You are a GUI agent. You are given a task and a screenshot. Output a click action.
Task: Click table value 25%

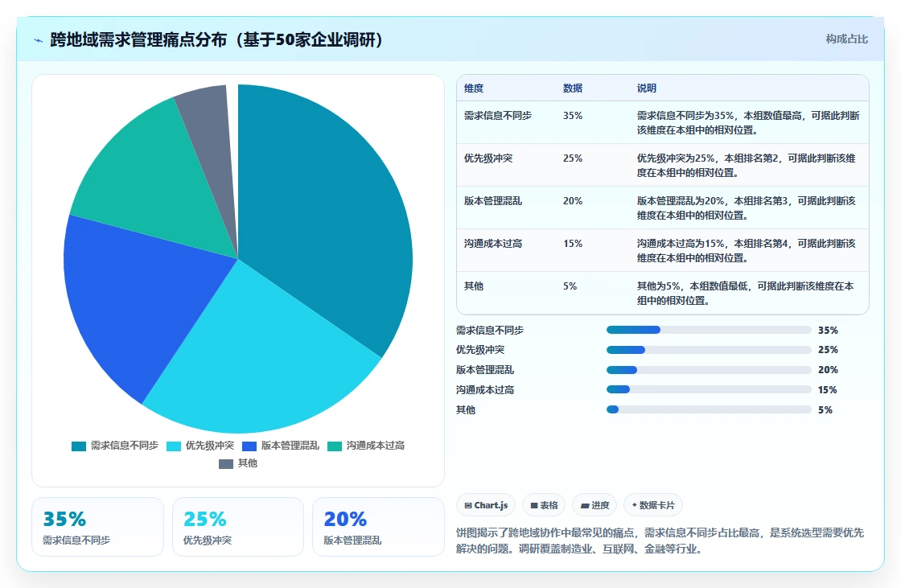[573, 158]
